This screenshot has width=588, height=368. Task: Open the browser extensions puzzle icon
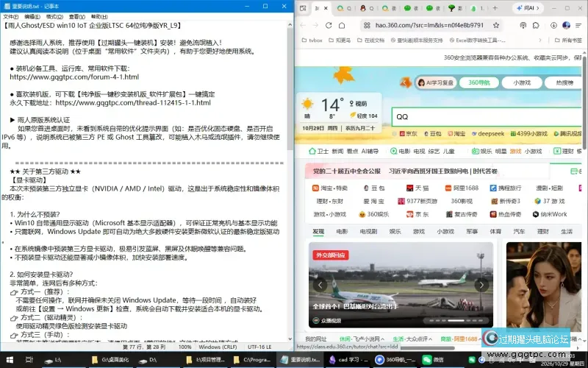click(x=536, y=25)
